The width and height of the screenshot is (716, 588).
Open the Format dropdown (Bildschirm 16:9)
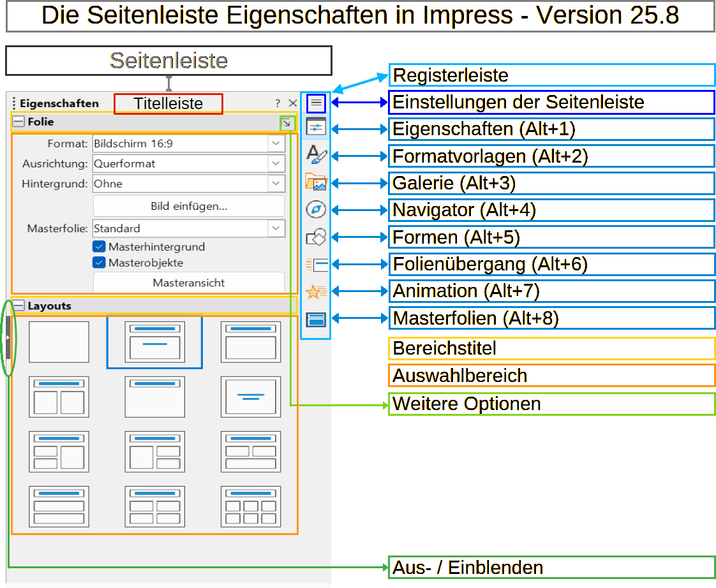pos(189,143)
